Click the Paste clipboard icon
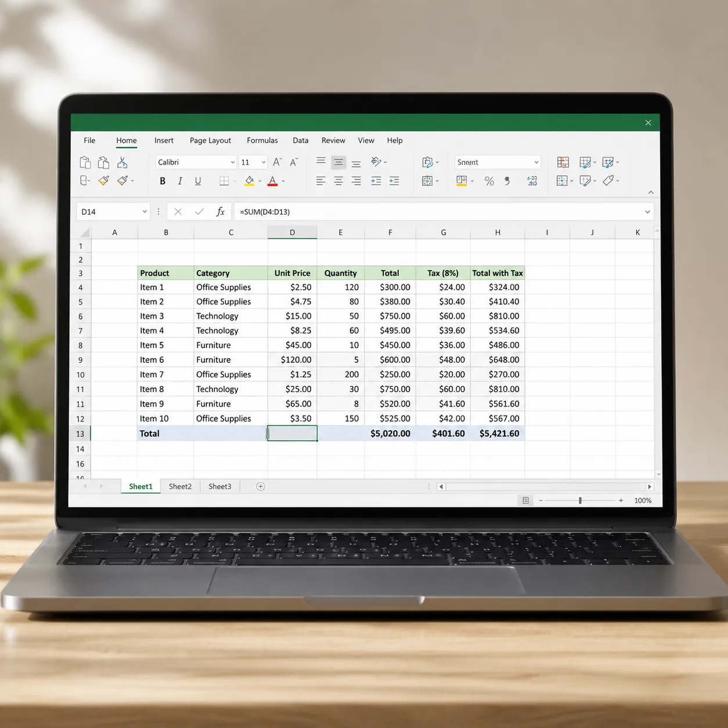 click(x=85, y=163)
